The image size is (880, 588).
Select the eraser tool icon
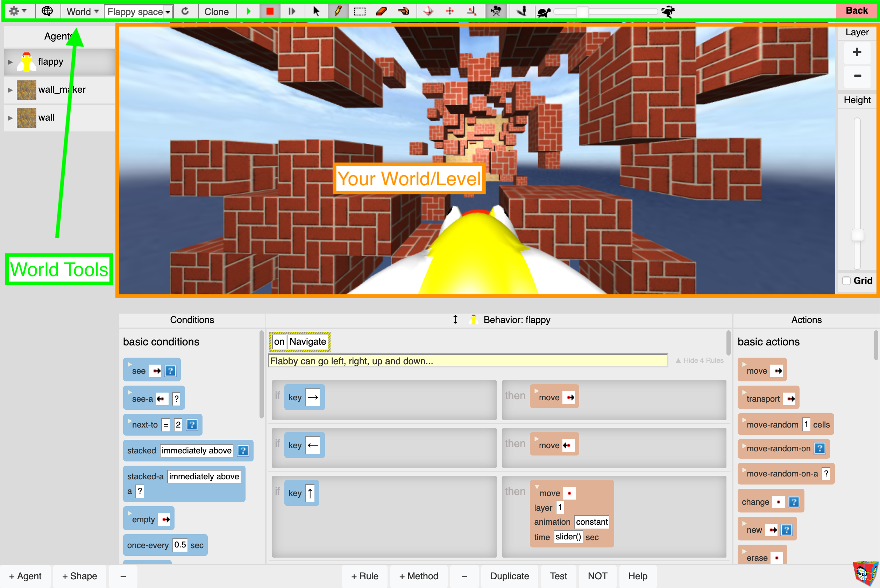click(380, 12)
